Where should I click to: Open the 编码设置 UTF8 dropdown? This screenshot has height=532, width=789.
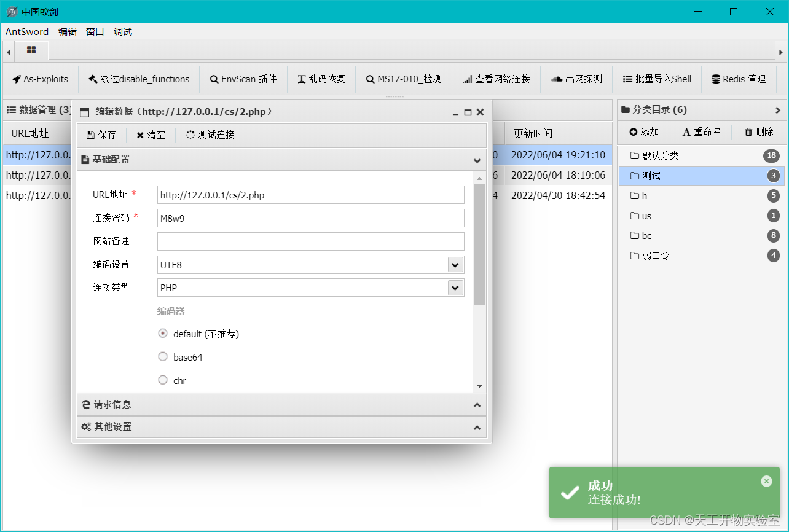455,265
